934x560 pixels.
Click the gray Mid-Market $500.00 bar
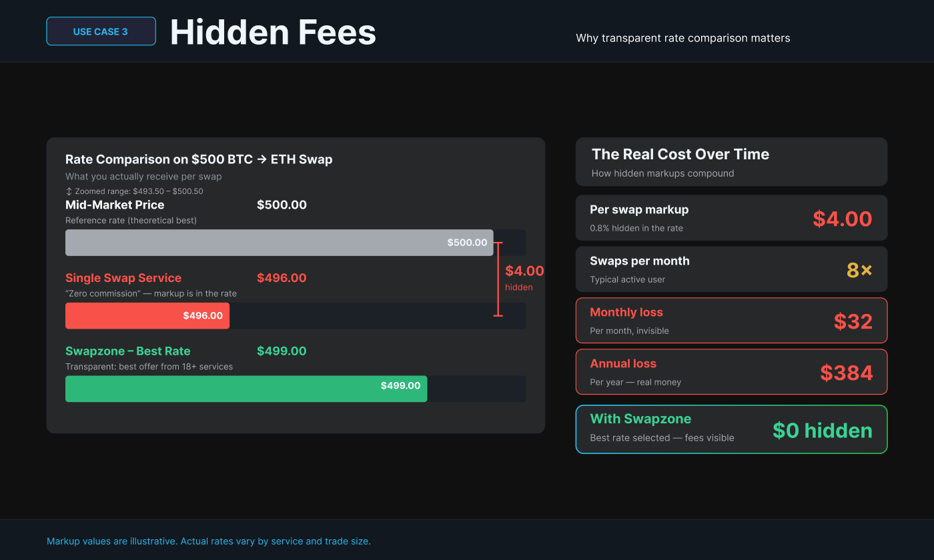pyautogui.click(x=279, y=243)
